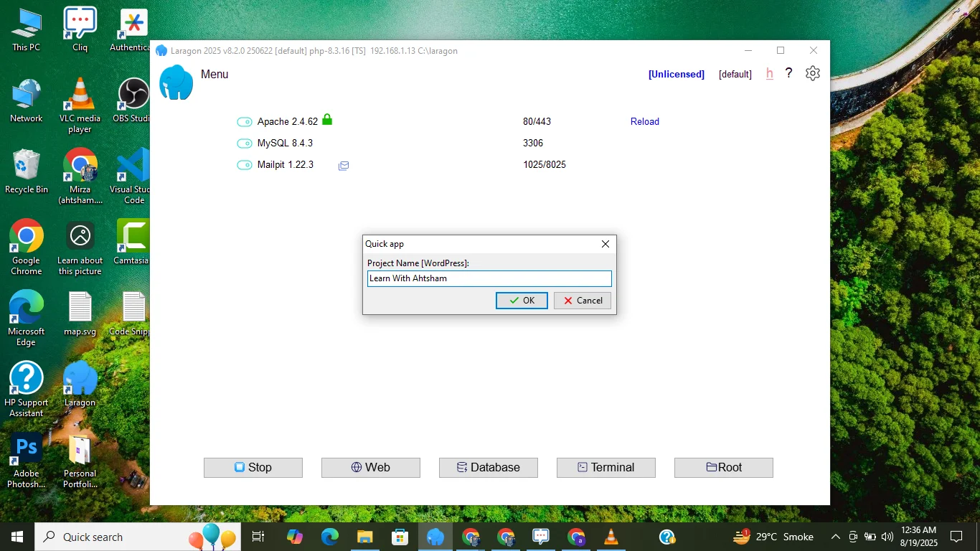This screenshot has width=980, height=551.
Task: Click the [default] profile selector
Action: tap(735, 74)
